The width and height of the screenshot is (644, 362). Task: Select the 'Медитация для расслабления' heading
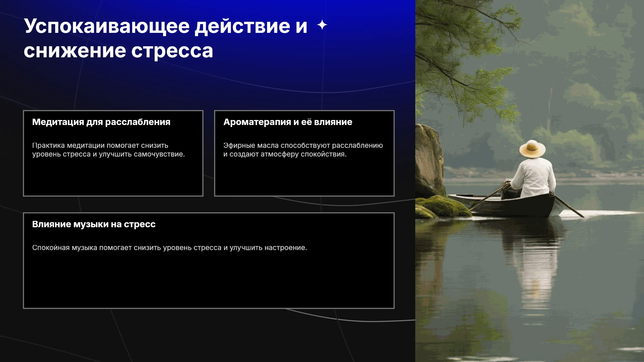[x=101, y=122]
